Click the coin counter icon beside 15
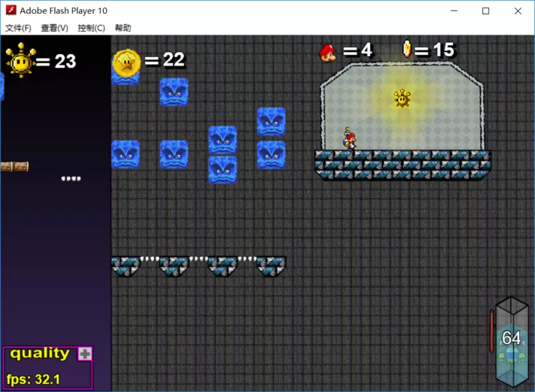This screenshot has width=535, height=392. [407, 49]
